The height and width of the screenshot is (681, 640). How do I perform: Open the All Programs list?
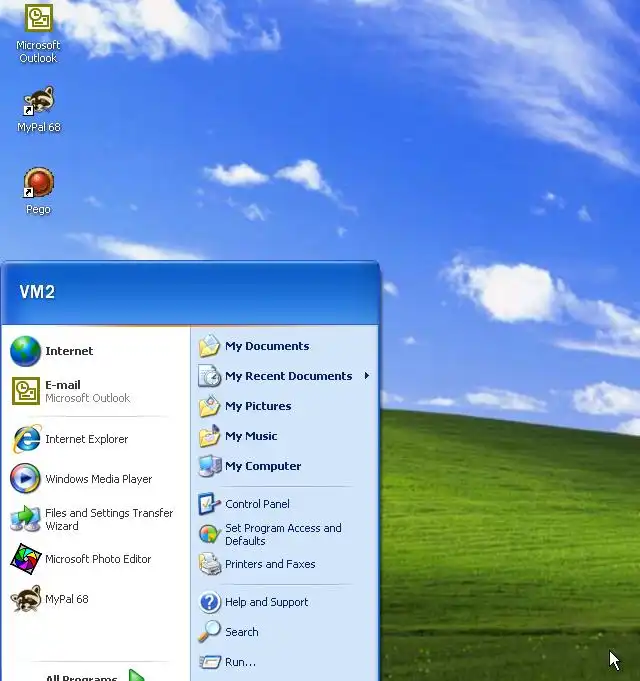96,675
